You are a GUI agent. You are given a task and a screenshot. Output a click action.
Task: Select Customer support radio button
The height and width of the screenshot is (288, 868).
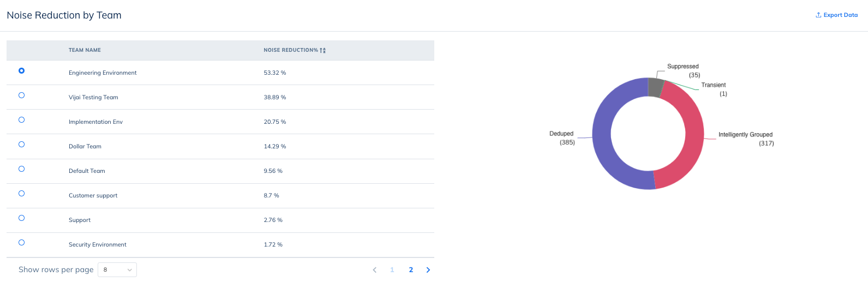tap(22, 194)
